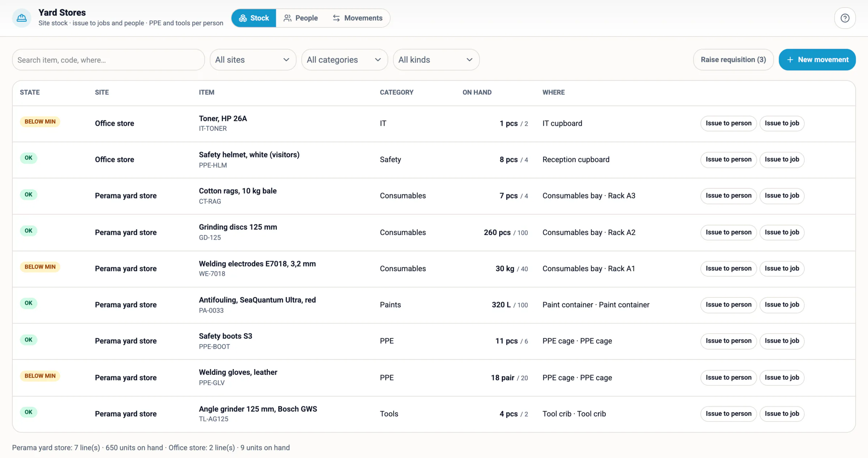Issue Angle grinder 125 mm to job
This screenshot has width=868, height=458.
pos(782,414)
